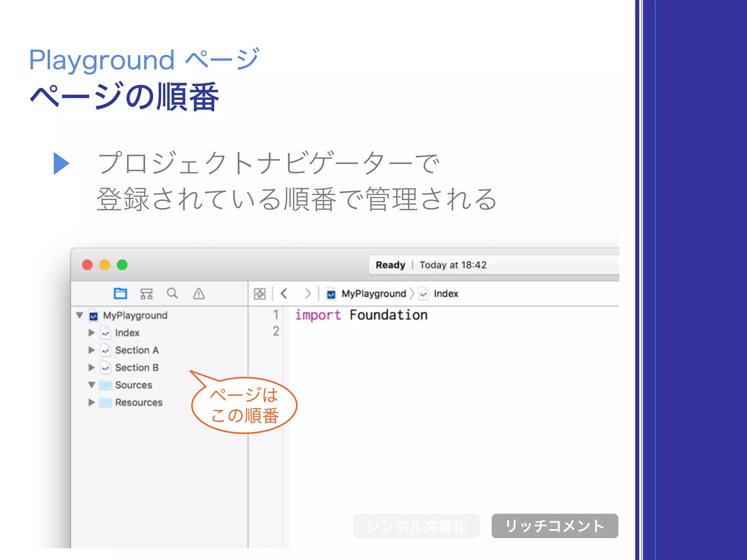Click the import keyword in line 1
Image resolution: width=747 pixels, height=560 pixels.
click(318, 315)
